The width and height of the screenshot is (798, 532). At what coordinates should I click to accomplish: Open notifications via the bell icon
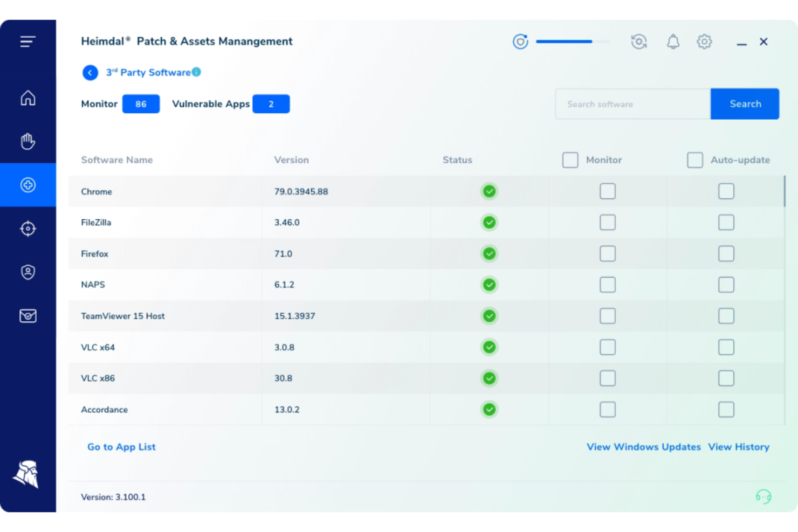[x=672, y=41]
